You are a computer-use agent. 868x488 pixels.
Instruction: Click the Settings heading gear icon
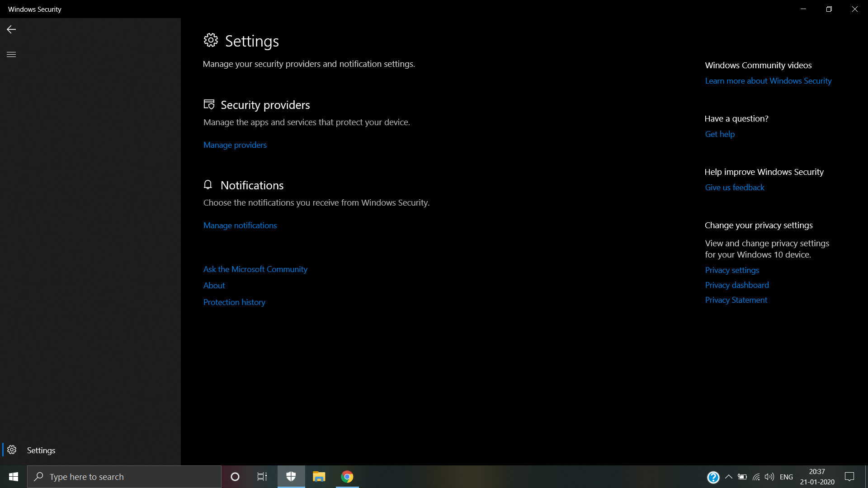click(211, 40)
